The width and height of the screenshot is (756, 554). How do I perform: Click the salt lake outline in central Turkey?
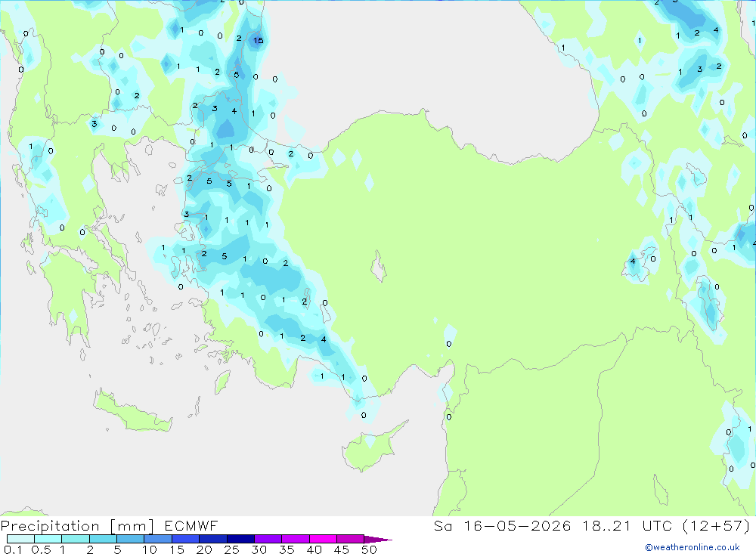coord(379,266)
